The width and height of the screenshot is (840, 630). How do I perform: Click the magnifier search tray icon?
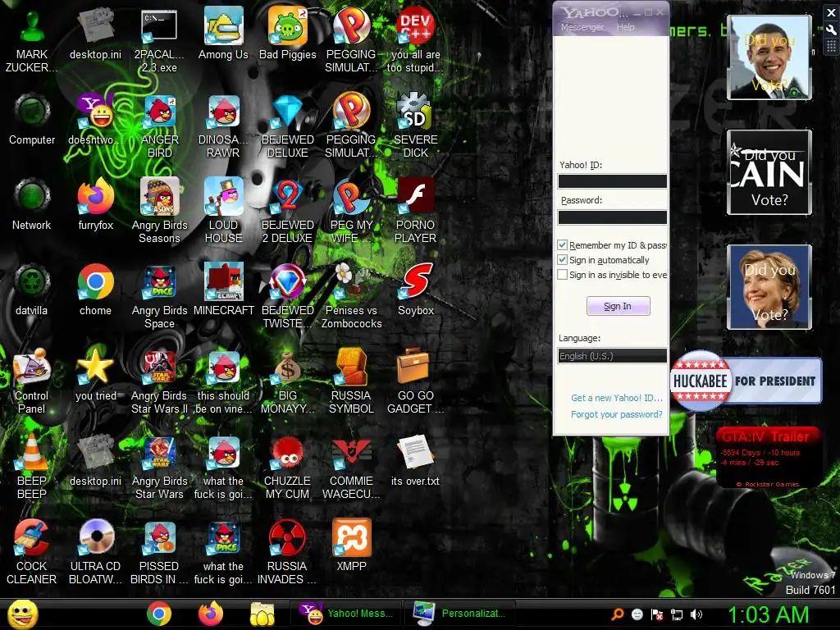pyautogui.click(x=618, y=614)
